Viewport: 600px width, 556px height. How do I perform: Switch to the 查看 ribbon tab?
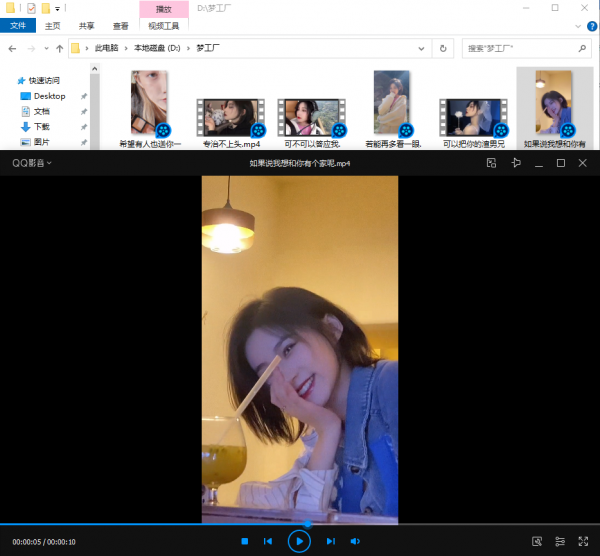coord(120,26)
